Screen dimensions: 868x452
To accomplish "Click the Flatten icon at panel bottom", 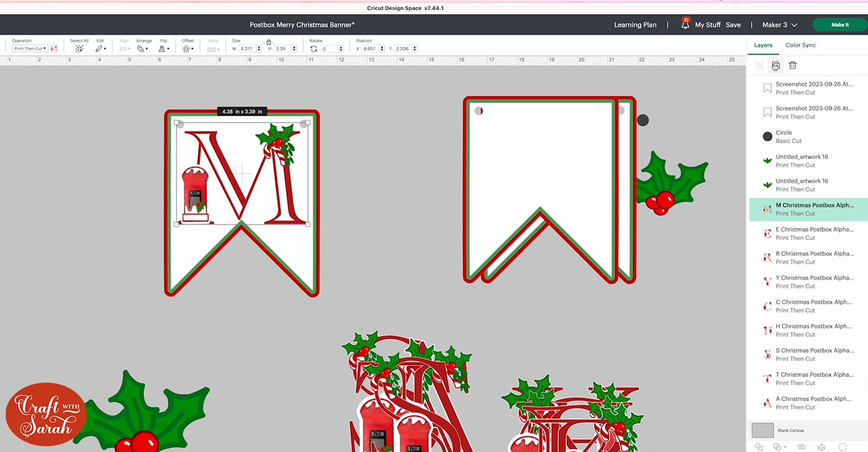I will (822, 447).
